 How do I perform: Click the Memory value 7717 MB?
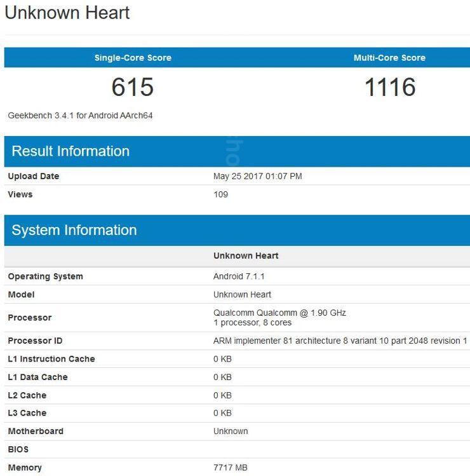point(230,468)
